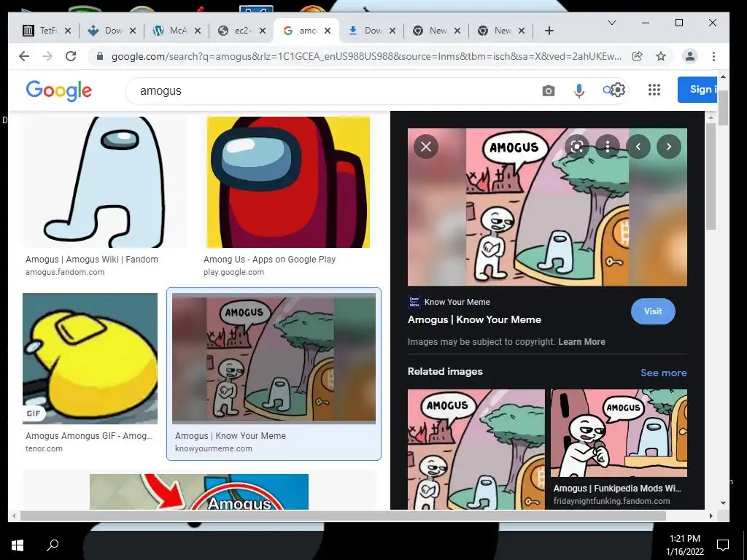Open the first related Amogus comic image

476,449
